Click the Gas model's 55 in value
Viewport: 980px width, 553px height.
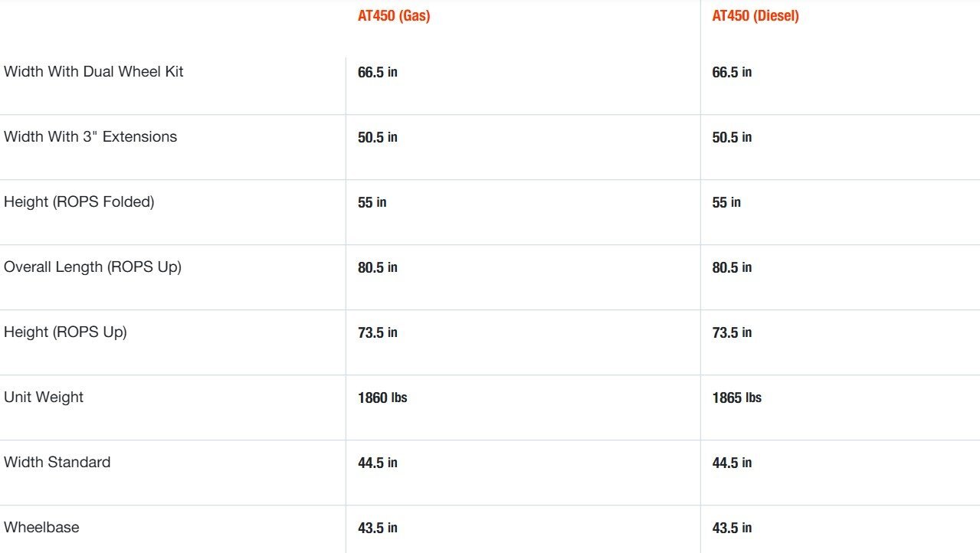click(x=372, y=202)
